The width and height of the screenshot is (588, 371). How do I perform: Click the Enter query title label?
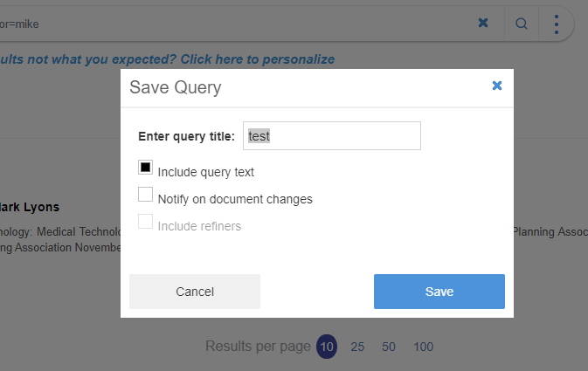[x=186, y=136]
